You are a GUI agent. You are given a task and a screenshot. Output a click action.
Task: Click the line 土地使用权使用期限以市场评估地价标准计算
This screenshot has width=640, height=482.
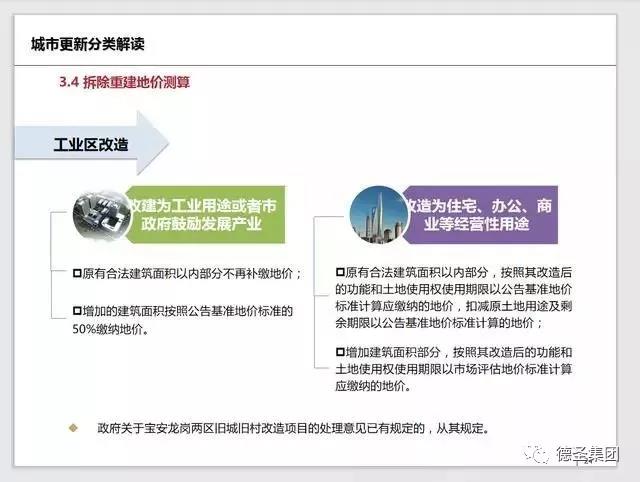pos(453,369)
